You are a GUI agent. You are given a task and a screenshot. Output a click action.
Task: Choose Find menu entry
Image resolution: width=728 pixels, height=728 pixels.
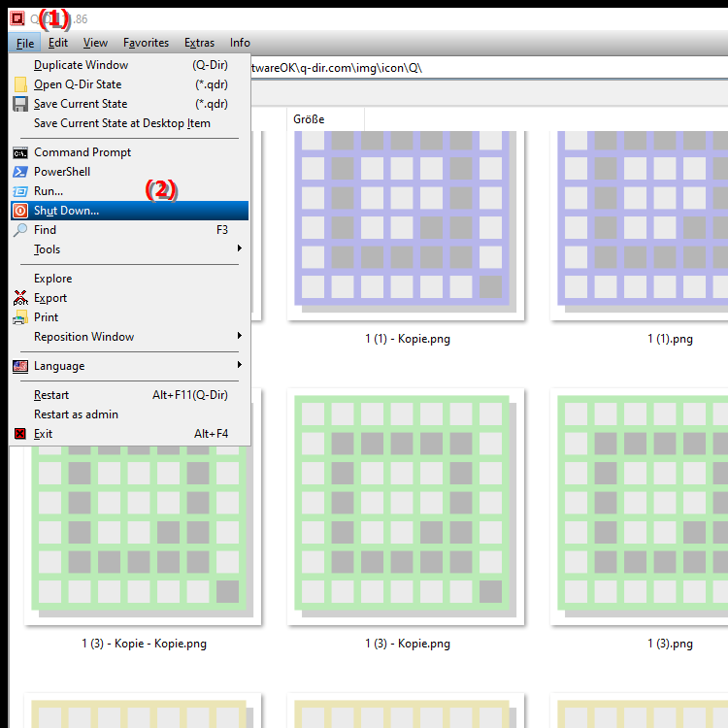tap(129, 230)
